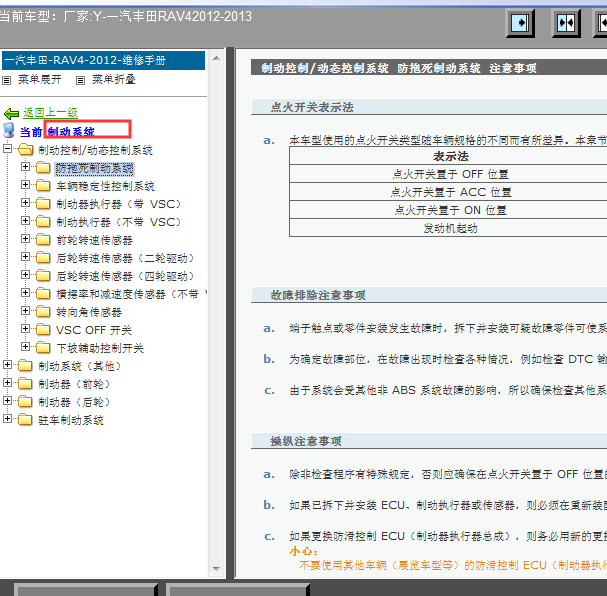Click the 操纵注意事项 section heading
This screenshot has height=596, width=607.
(x=306, y=441)
